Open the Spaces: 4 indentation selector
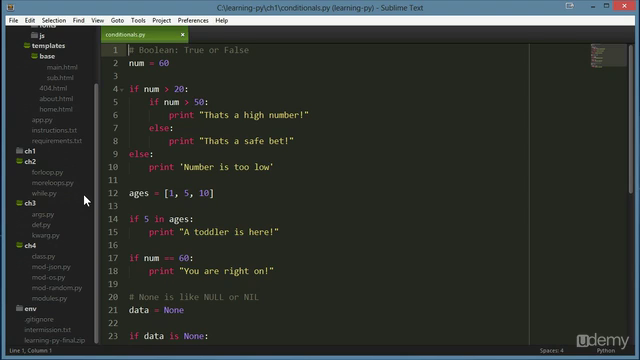 coord(551,351)
